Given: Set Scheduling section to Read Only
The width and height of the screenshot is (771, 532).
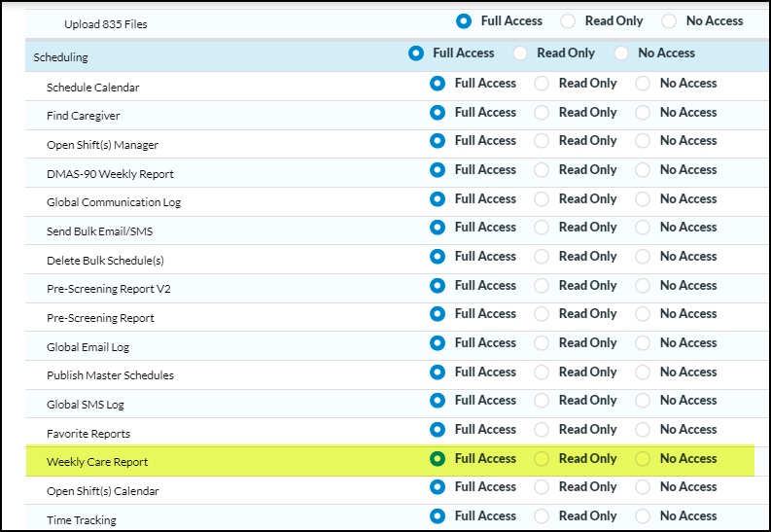Looking at the screenshot, I should [x=520, y=53].
